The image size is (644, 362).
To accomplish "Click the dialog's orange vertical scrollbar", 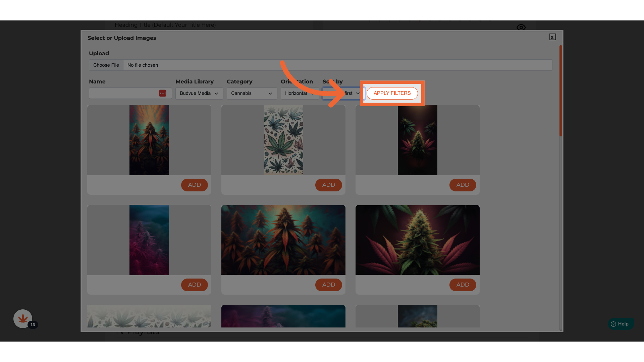I will pyautogui.click(x=560, y=91).
